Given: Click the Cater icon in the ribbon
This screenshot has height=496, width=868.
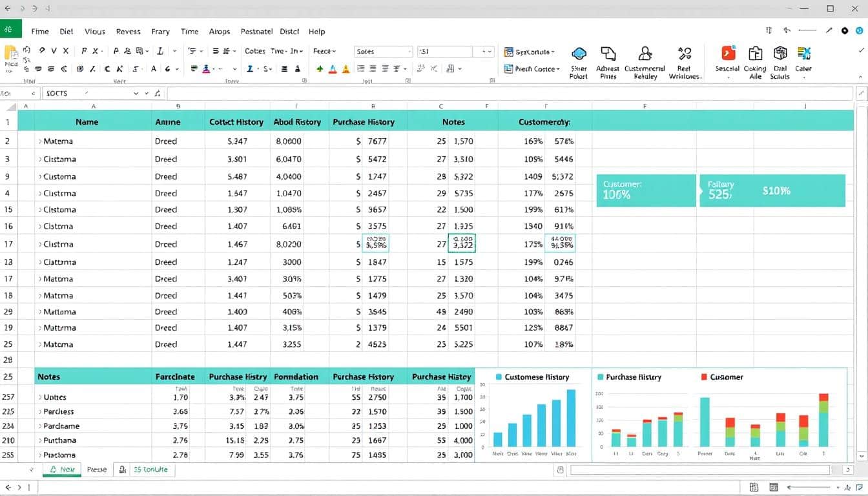Looking at the screenshot, I should click(x=803, y=54).
